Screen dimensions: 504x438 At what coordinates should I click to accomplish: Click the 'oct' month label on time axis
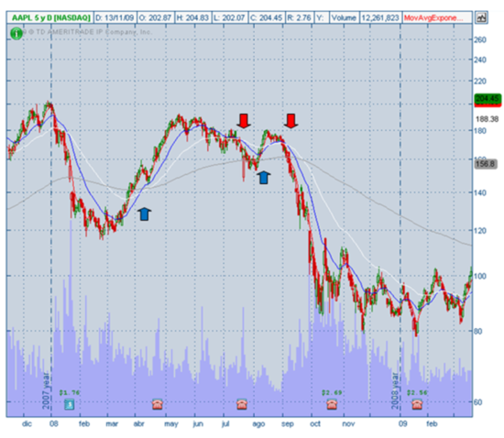pos(315,424)
